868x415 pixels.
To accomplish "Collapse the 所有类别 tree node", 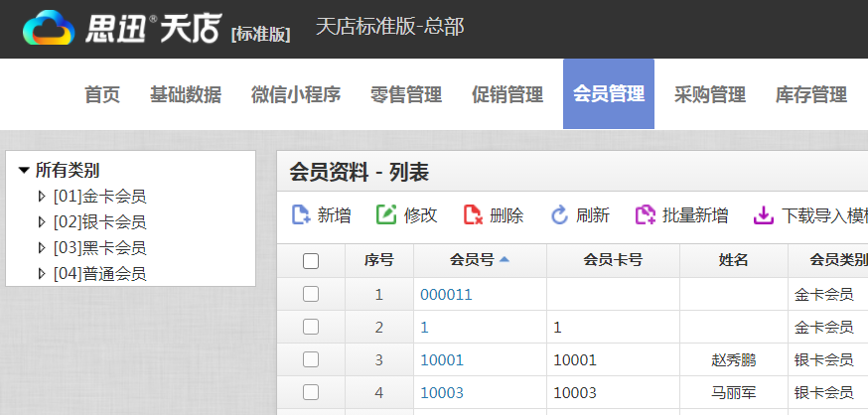I will click(x=23, y=171).
